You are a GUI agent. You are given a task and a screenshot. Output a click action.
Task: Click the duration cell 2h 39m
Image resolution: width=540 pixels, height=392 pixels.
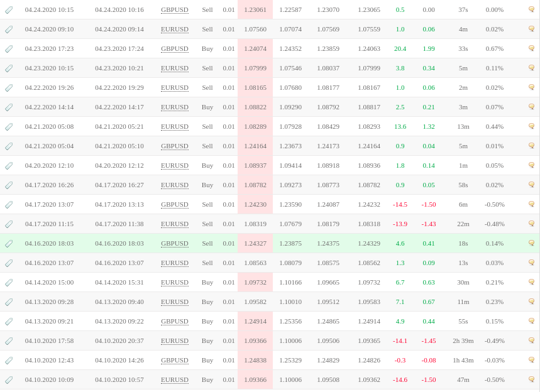pos(463,340)
